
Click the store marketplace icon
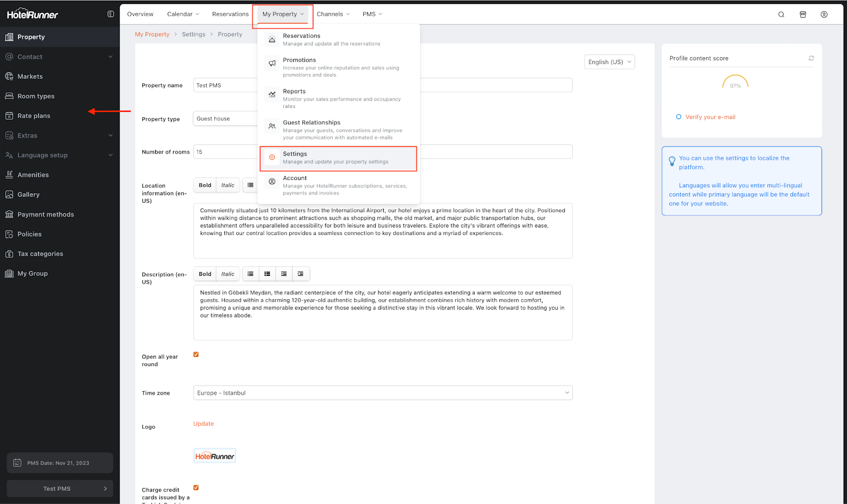tap(803, 14)
